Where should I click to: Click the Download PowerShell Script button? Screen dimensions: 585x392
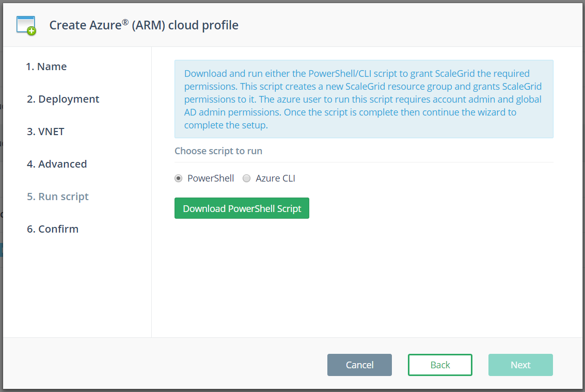(242, 208)
